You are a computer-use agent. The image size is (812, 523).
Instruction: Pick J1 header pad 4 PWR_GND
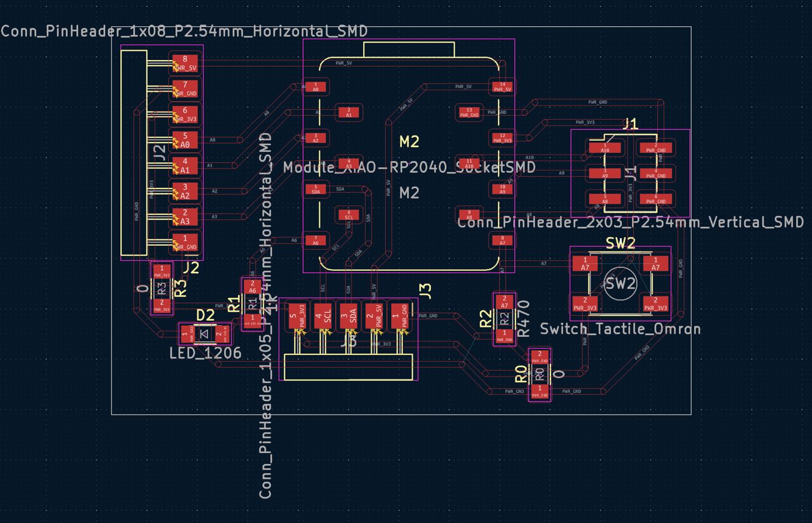point(656,173)
